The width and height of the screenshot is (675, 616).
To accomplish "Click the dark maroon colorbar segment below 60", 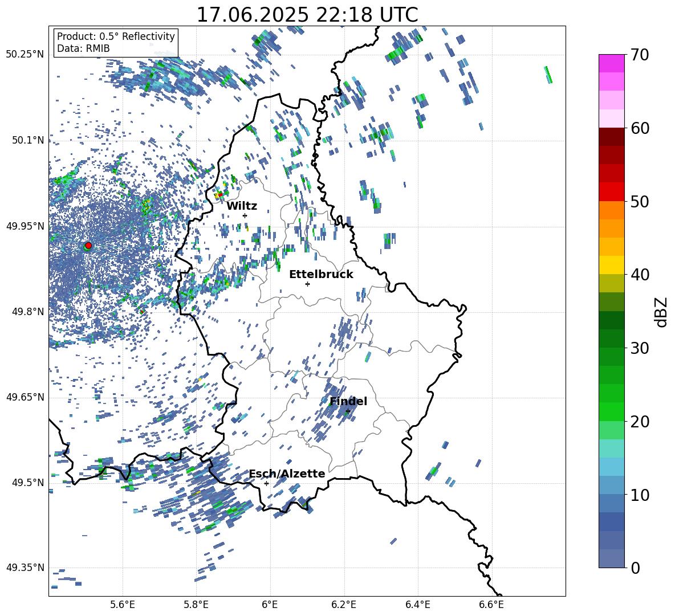I will pos(611,137).
